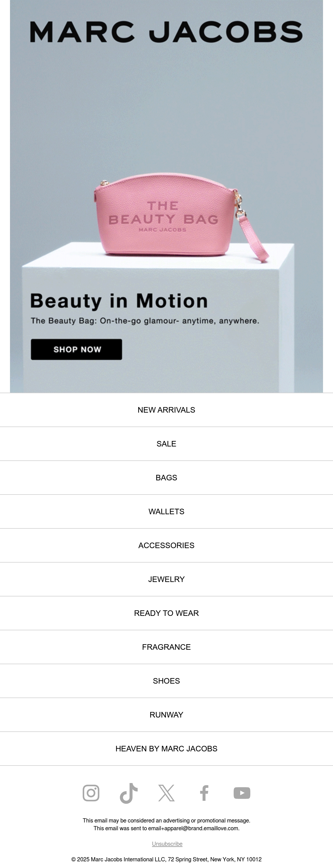333x868 pixels.
Task: Open the WALLETS category
Action: [166, 511]
